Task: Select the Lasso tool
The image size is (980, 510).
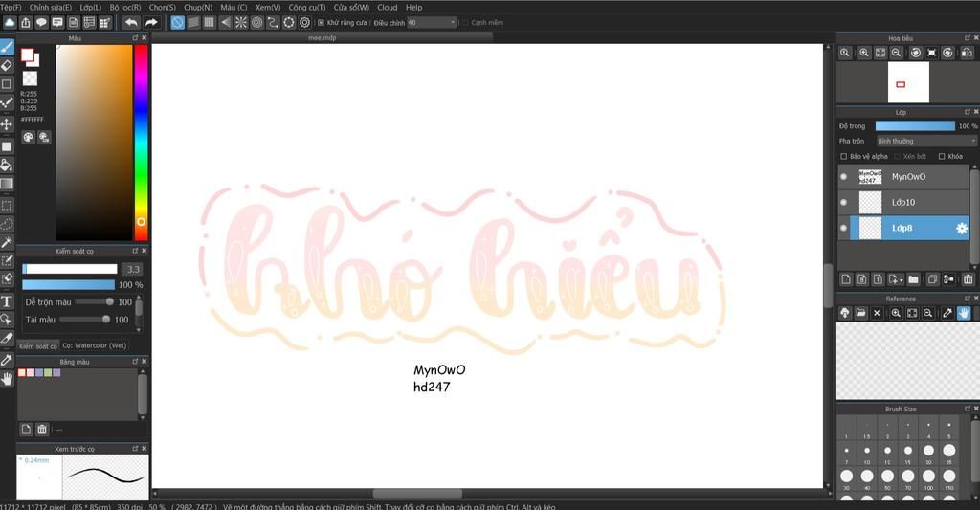Action: tap(7, 223)
